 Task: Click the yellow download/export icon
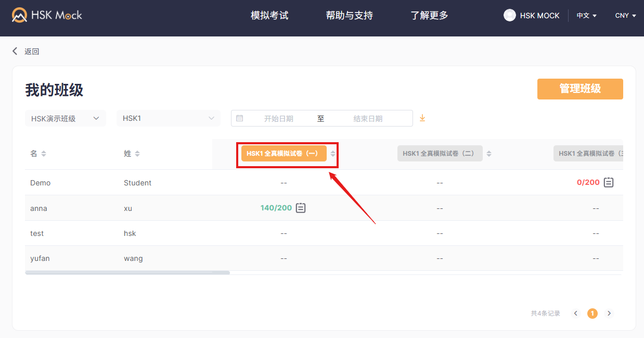(422, 118)
